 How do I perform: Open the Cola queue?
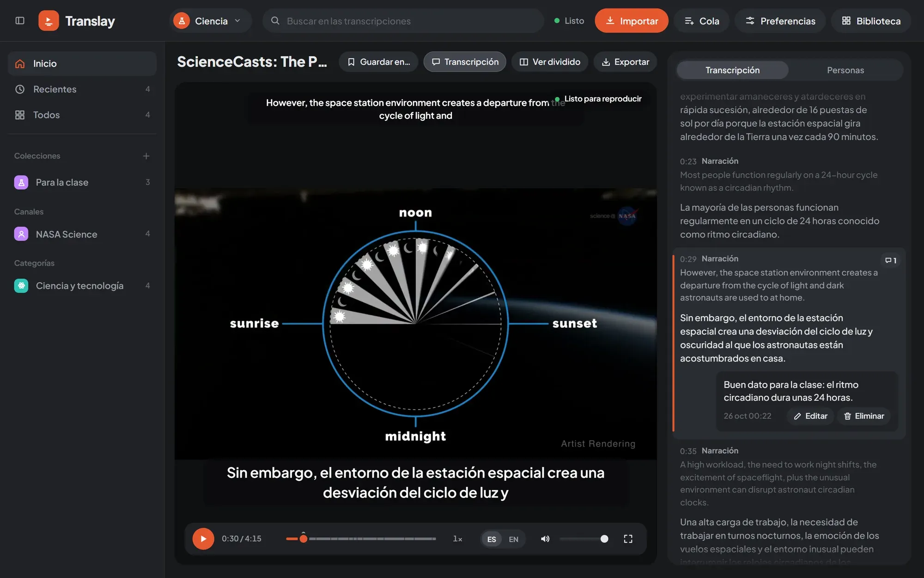[701, 21]
